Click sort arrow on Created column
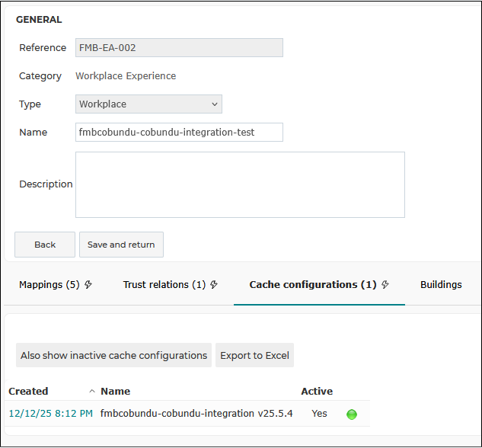The height and width of the screenshot is (448, 482). tap(92, 391)
